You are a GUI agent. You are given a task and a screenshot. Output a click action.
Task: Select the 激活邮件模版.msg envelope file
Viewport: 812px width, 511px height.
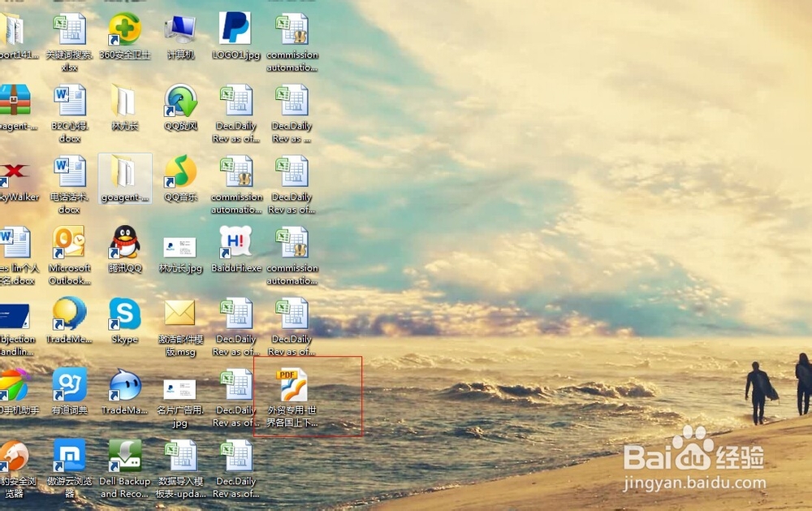[x=179, y=314]
